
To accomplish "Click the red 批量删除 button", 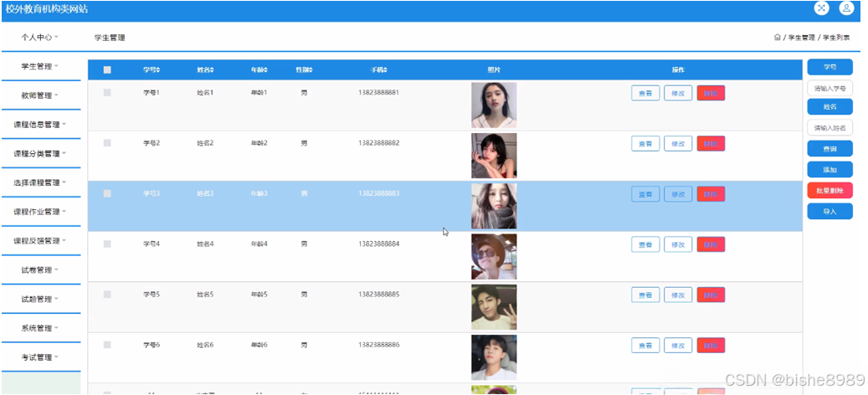I will click(x=829, y=190).
